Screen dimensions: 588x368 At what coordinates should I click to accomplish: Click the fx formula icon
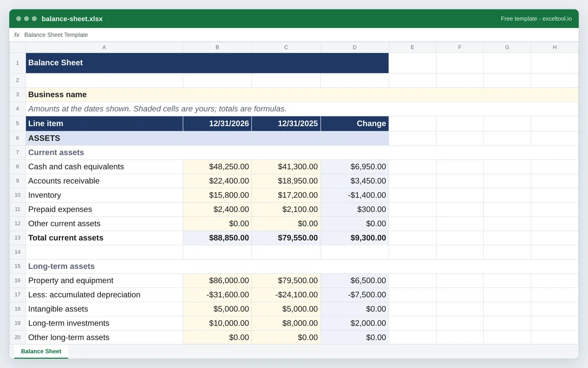pos(17,35)
